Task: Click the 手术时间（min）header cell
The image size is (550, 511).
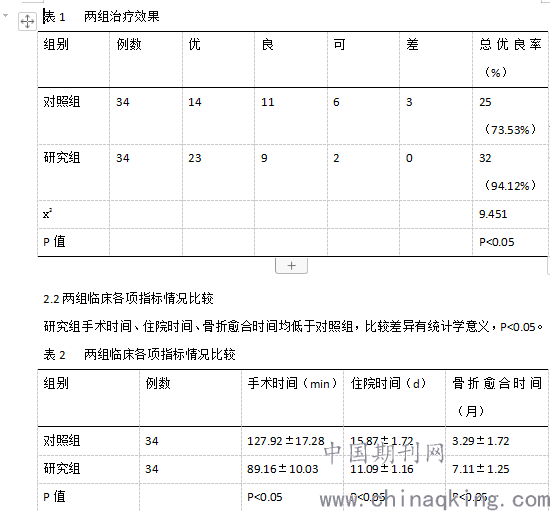Action: click(x=293, y=398)
